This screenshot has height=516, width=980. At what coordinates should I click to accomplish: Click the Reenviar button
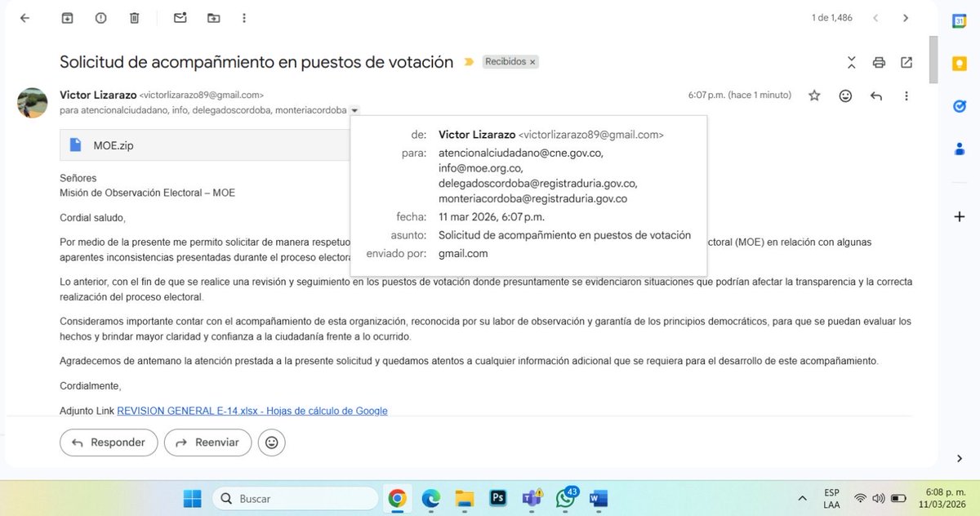tap(207, 443)
